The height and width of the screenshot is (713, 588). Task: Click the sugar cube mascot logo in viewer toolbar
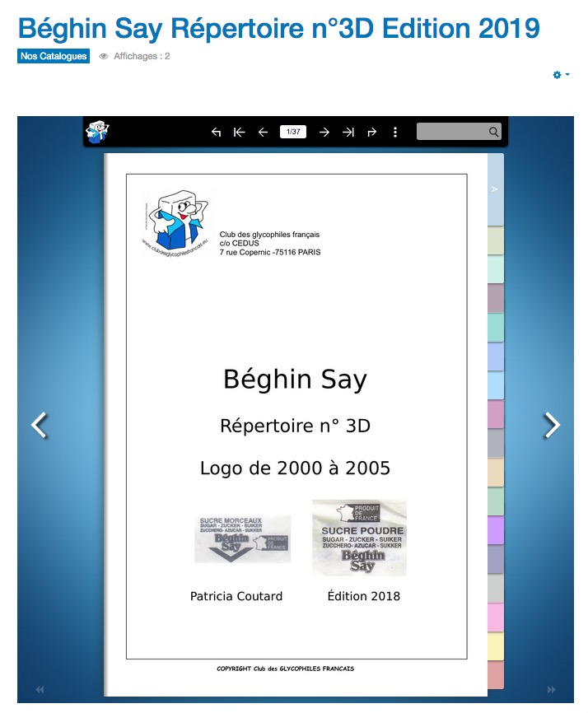97,132
